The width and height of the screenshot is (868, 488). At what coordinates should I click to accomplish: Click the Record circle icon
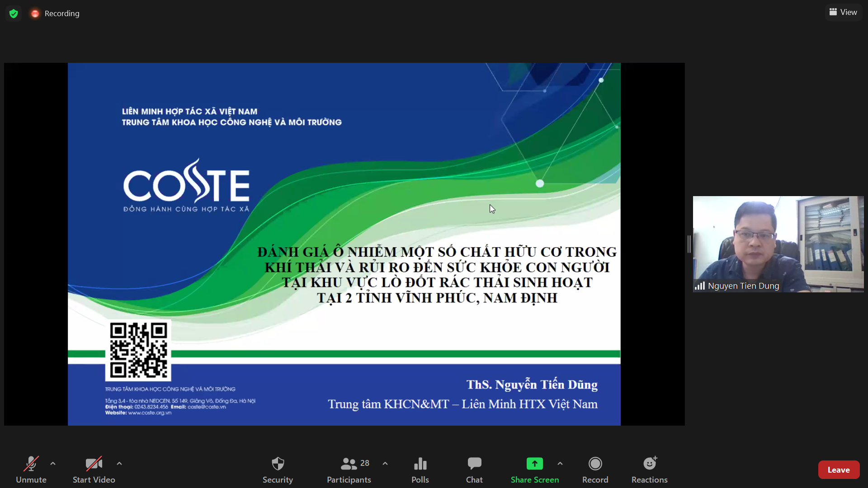pyautogui.click(x=595, y=464)
